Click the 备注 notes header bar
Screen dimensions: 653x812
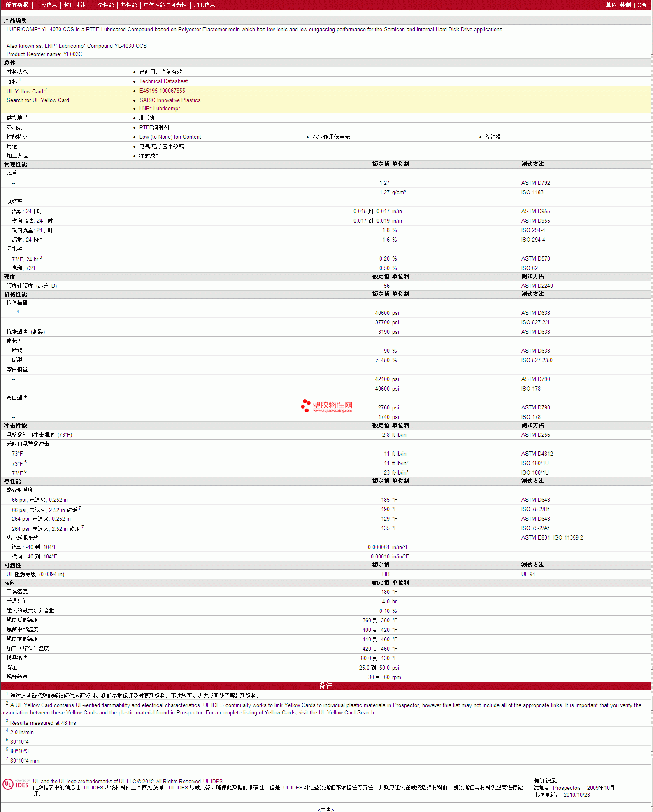tap(326, 685)
